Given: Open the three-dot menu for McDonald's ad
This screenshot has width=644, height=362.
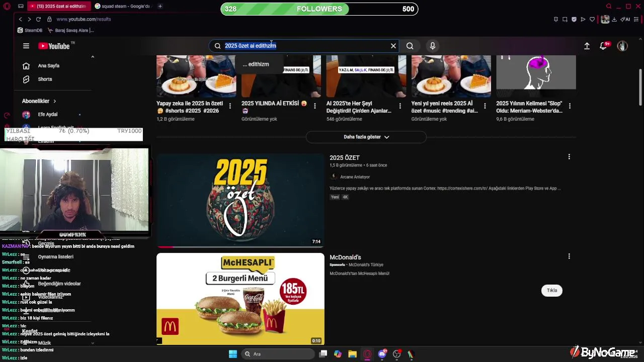Looking at the screenshot, I should [569, 256].
